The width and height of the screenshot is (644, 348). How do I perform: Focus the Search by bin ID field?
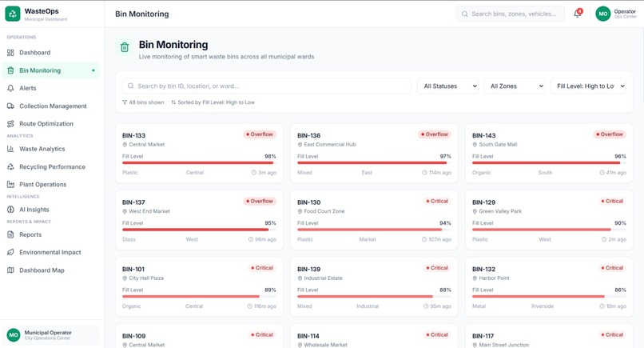tap(267, 86)
